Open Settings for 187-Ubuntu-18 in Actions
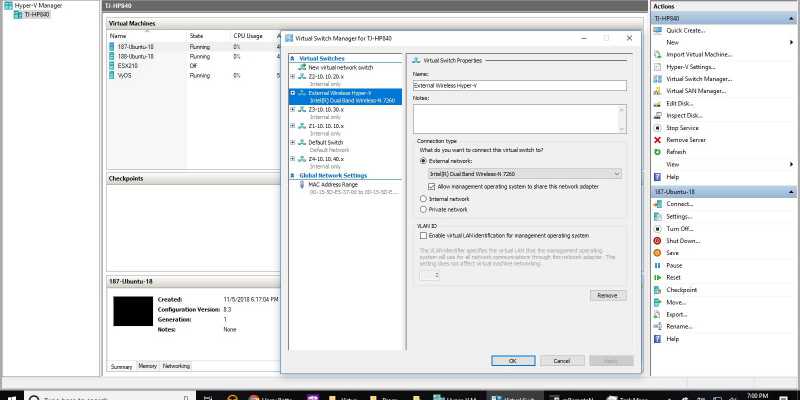800x400 pixels. [679, 216]
